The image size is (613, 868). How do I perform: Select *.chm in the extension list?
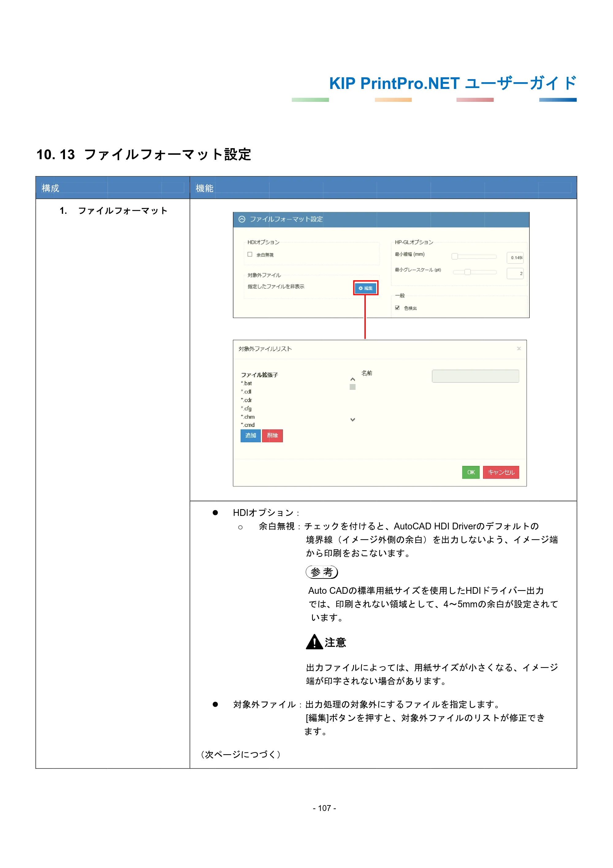pos(248,417)
